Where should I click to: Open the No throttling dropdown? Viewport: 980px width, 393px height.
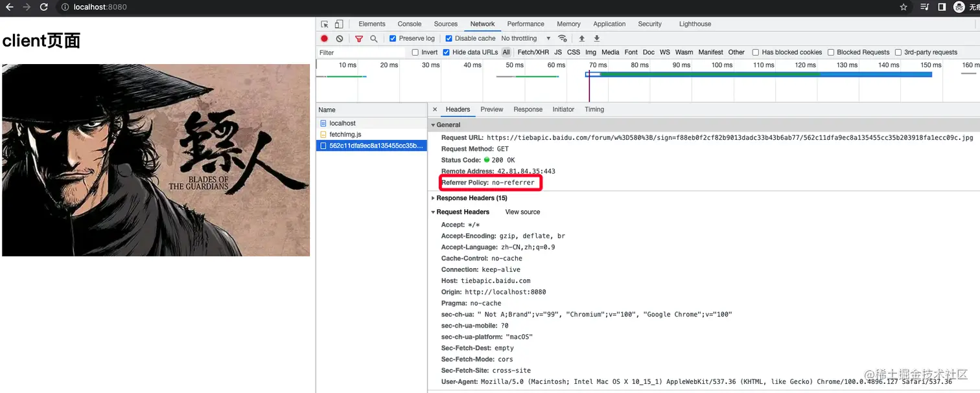pyautogui.click(x=526, y=38)
